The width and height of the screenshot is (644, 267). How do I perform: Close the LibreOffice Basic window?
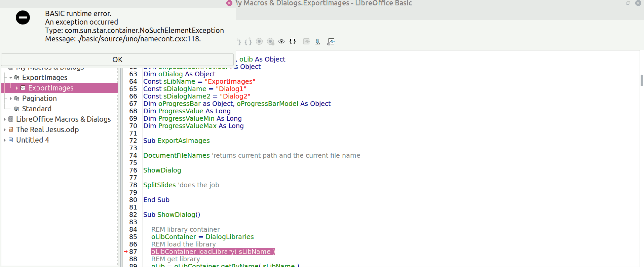coord(638,3)
